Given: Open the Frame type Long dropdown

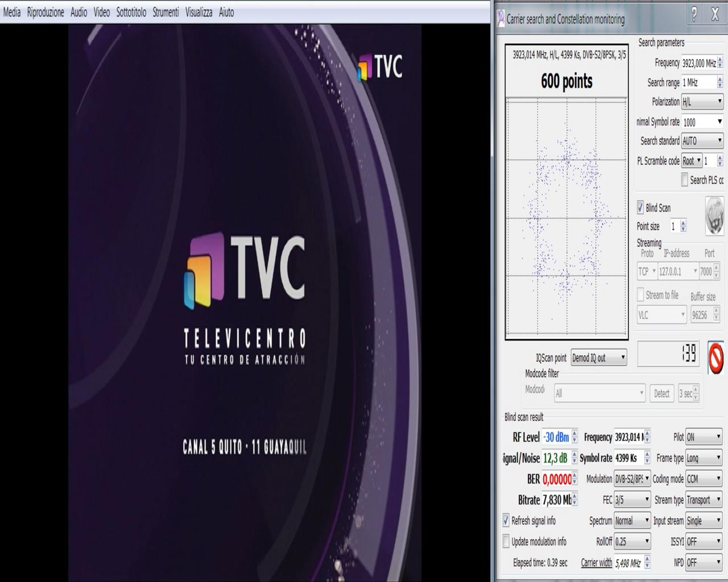Looking at the screenshot, I should [x=704, y=458].
